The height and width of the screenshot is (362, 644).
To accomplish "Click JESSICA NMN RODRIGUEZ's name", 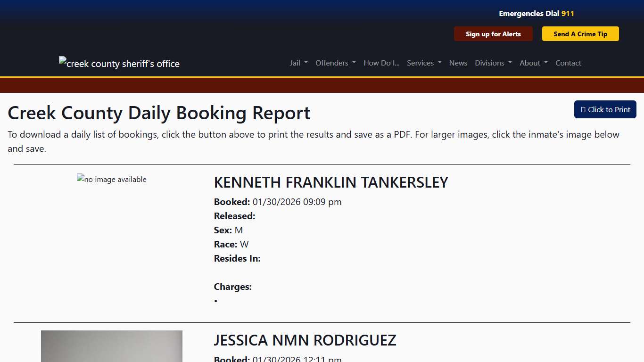I will coord(305,340).
